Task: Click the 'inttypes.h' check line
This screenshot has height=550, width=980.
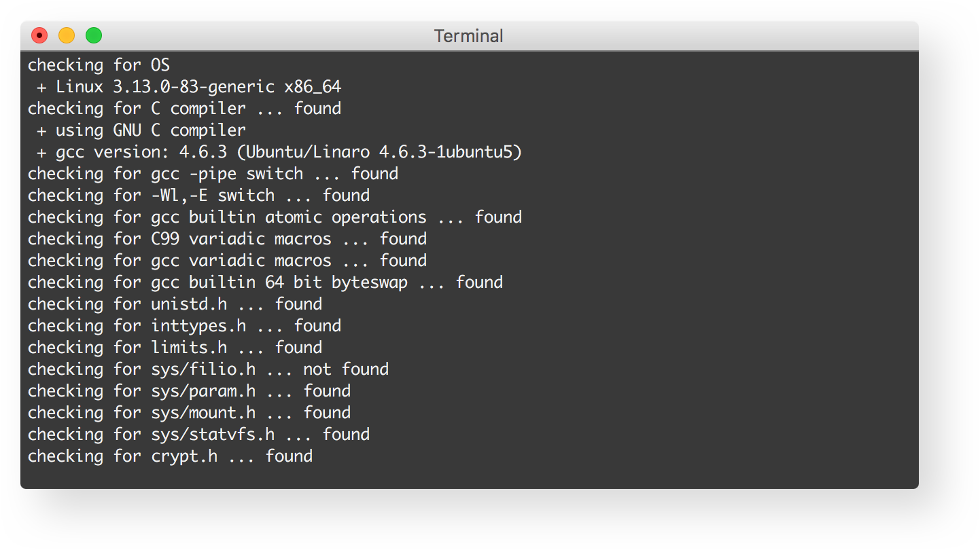Action: [x=184, y=326]
